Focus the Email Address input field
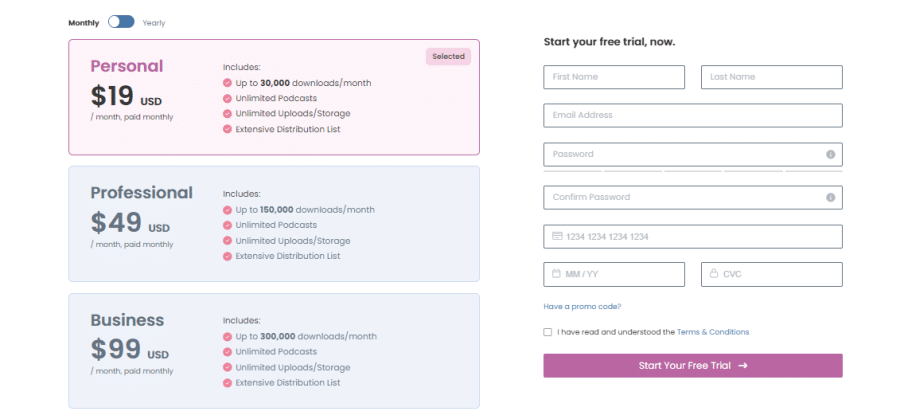 (x=693, y=115)
